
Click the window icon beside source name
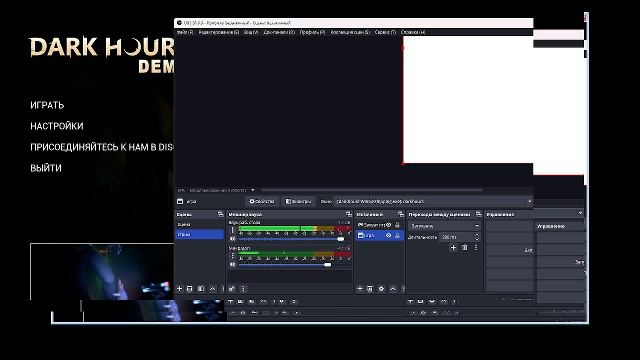tap(180, 201)
